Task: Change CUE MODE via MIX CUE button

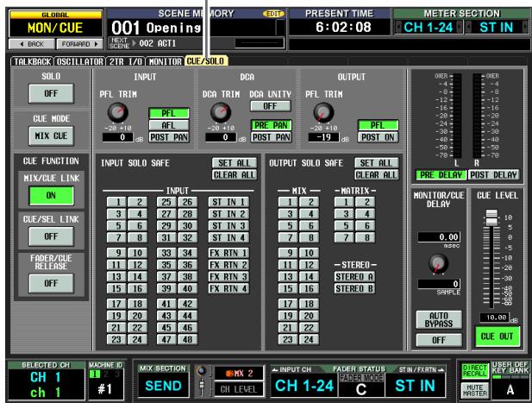Action: 51,135
